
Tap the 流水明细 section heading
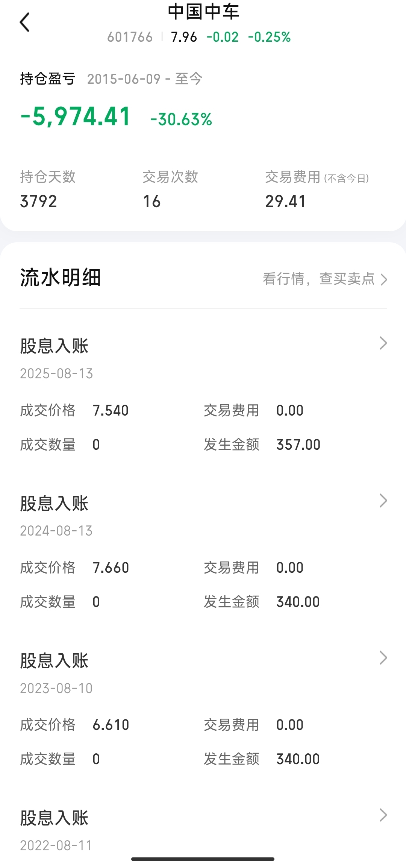coord(61,278)
